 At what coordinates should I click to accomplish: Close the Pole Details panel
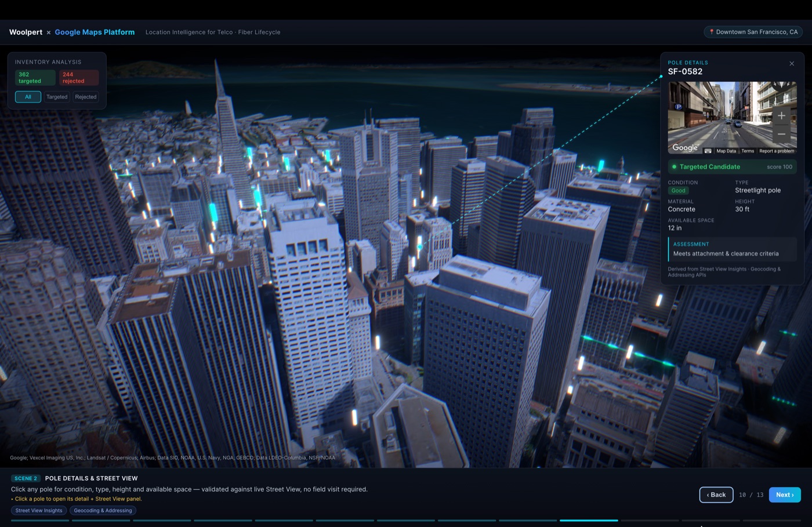point(792,64)
